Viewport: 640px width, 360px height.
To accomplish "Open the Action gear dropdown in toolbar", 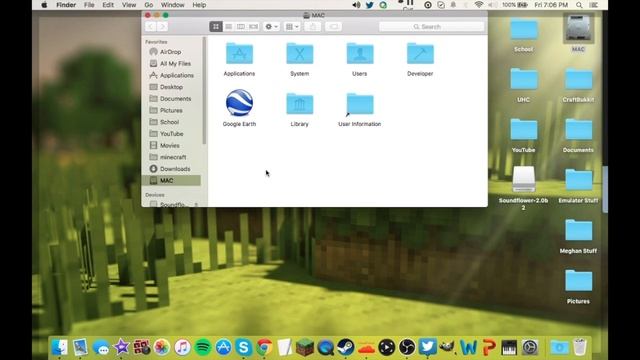I will click(x=271, y=27).
